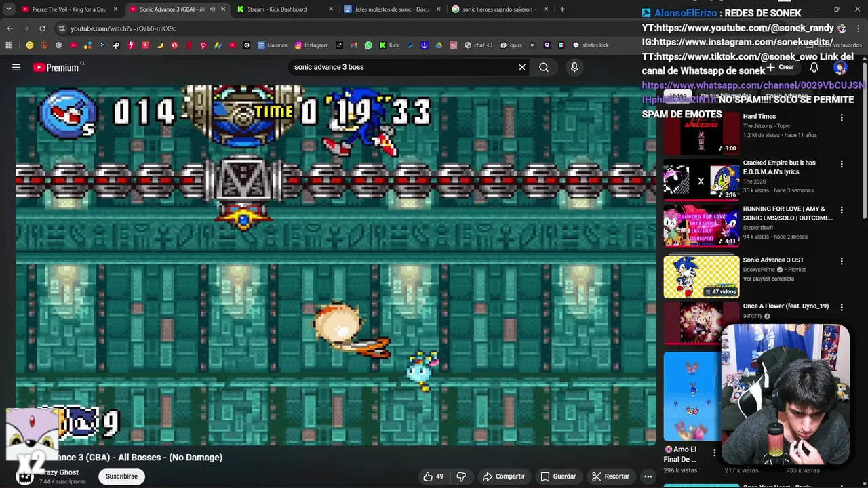
Task: Switch to Jefes molestos de sonic document tab
Action: [393, 9]
